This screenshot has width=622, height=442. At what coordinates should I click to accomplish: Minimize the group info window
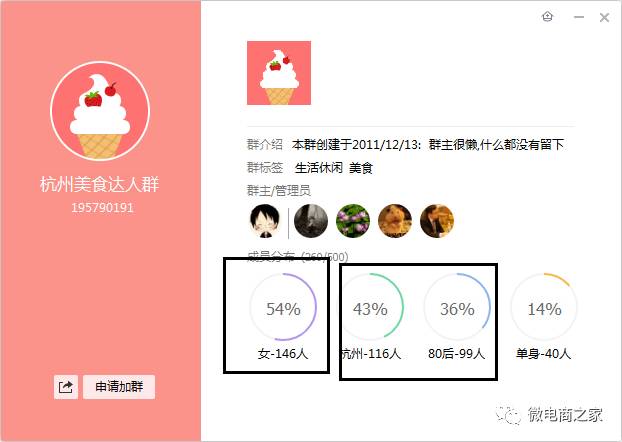(x=579, y=17)
